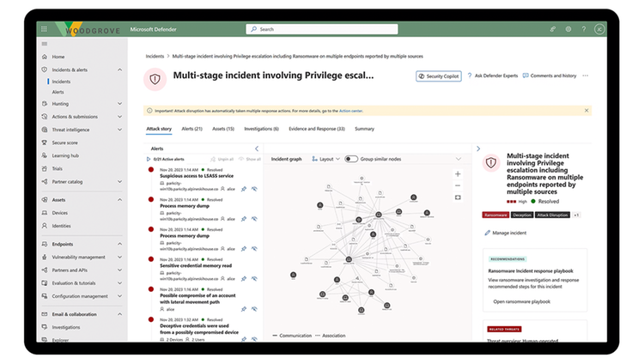Expand the Hunting navigation section
The height and width of the screenshot is (364, 644).
(x=119, y=104)
